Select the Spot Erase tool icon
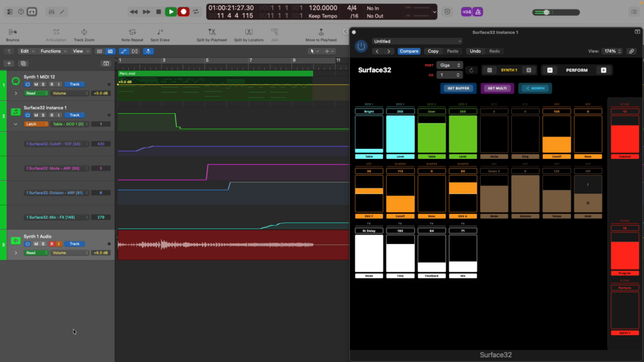644x362 pixels. (x=160, y=32)
